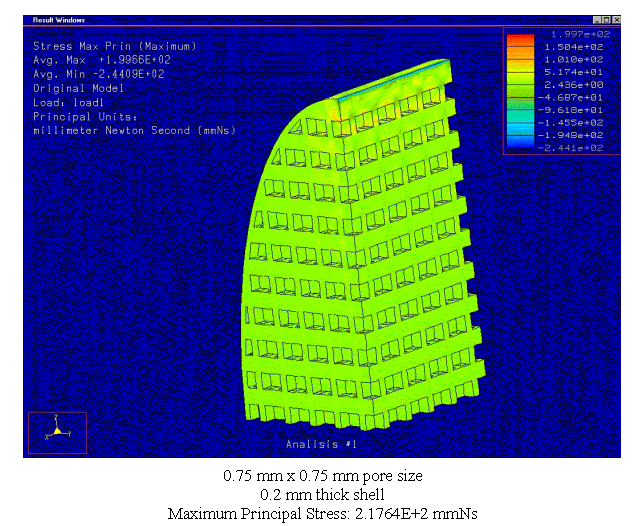Screen dimensions: 637x526
Task: Click the Stress Max Prin (Maximum) label
Action: point(114,46)
